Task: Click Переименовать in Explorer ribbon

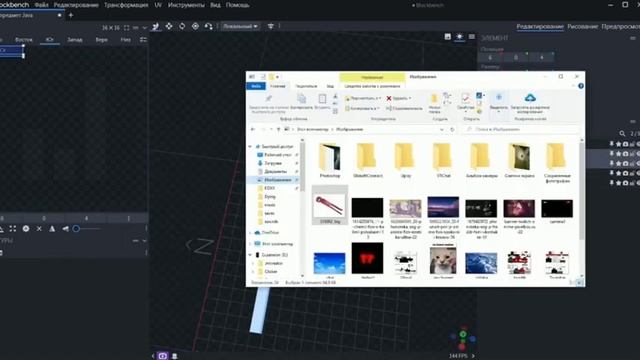Action: pos(404,109)
